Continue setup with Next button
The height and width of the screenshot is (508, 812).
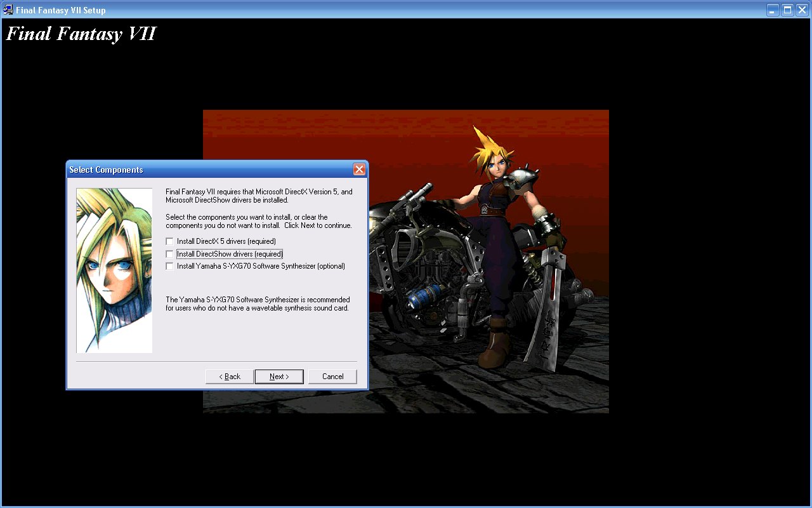pyautogui.click(x=279, y=377)
